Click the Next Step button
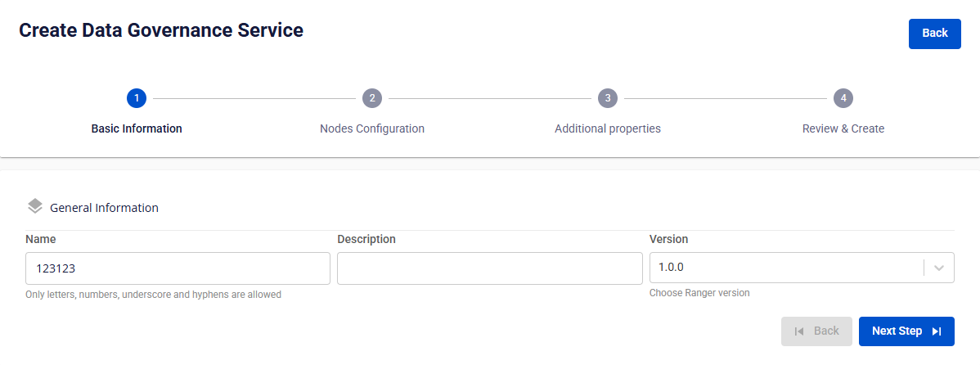This screenshot has width=980, height=365. [x=906, y=331]
